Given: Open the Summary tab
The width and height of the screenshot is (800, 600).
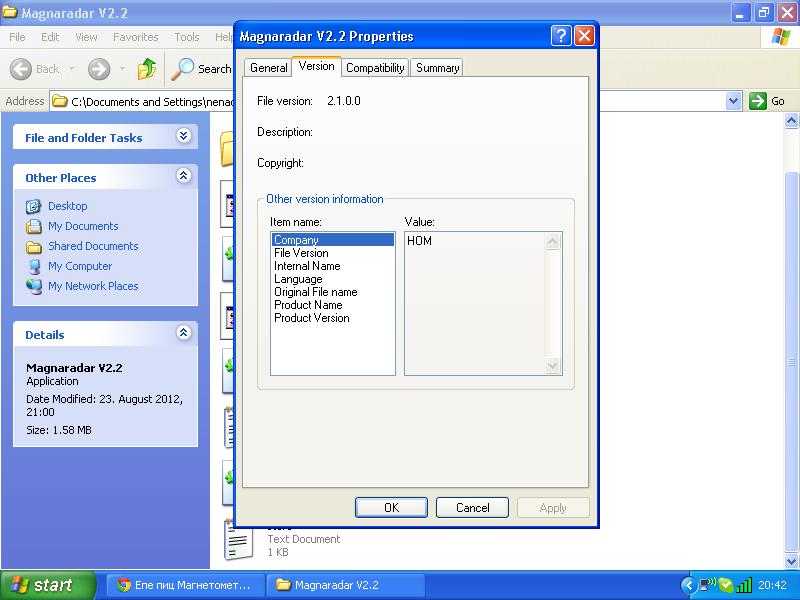Looking at the screenshot, I should (437, 68).
